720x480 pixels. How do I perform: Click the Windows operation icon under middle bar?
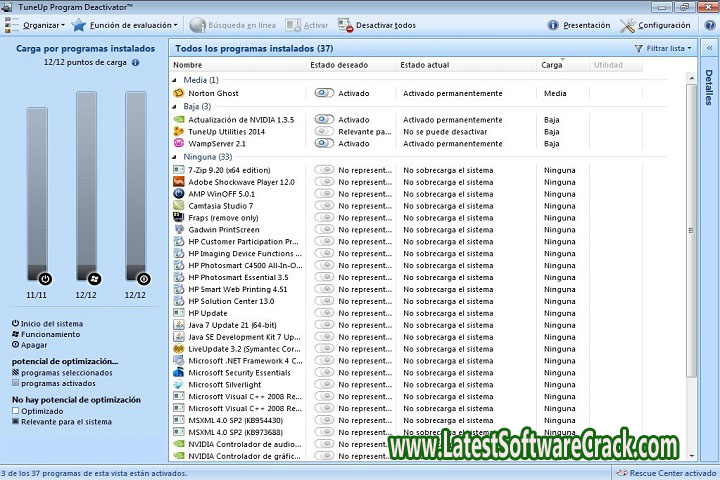(94, 279)
